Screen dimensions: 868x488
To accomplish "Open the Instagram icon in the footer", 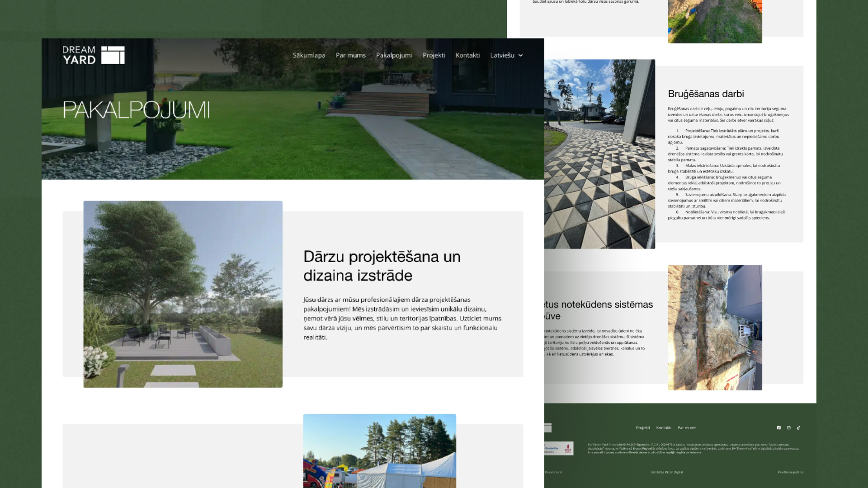I will click(789, 427).
